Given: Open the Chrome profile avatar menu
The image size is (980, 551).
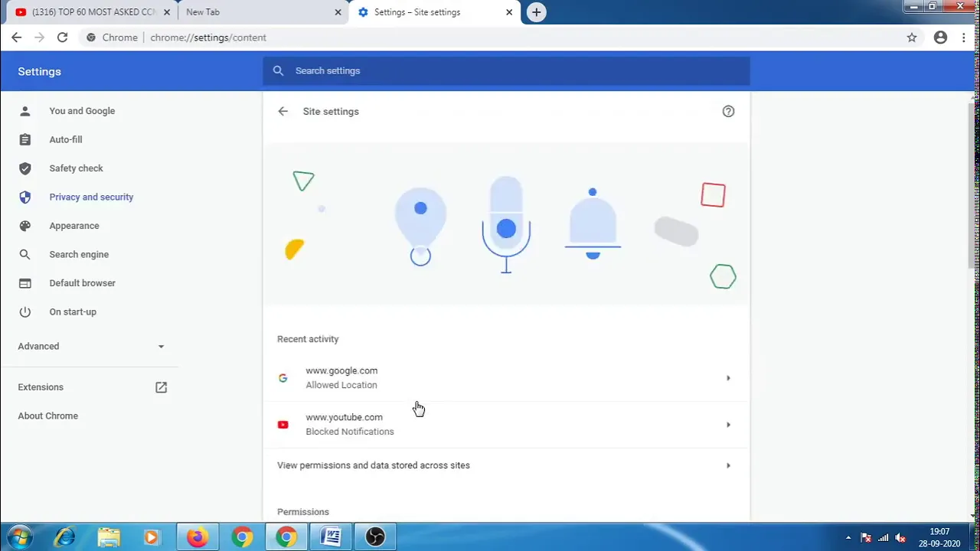Looking at the screenshot, I should pyautogui.click(x=941, y=37).
